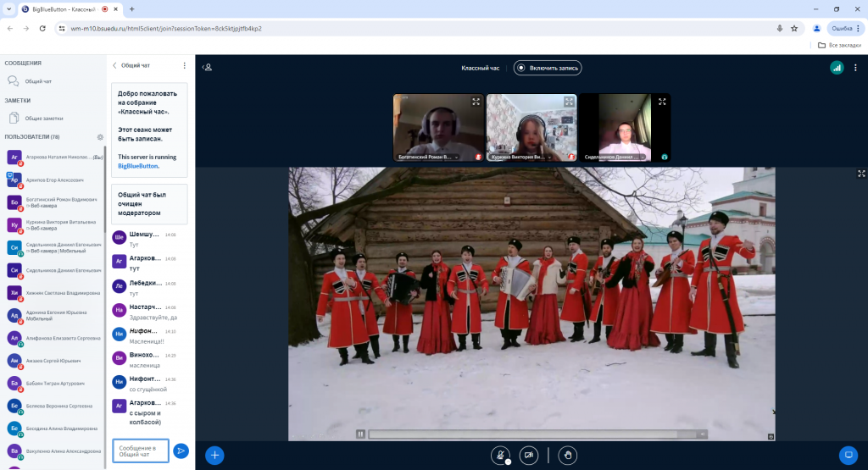The height and width of the screenshot is (470, 868).
Task: Select user Амзаев Сергей Юрьевич
Action: [53, 361]
